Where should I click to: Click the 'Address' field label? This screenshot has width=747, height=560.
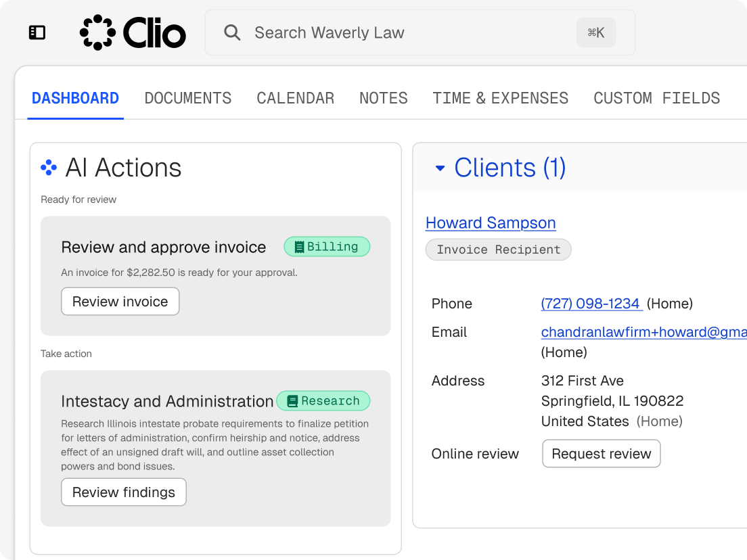(458, 381)
